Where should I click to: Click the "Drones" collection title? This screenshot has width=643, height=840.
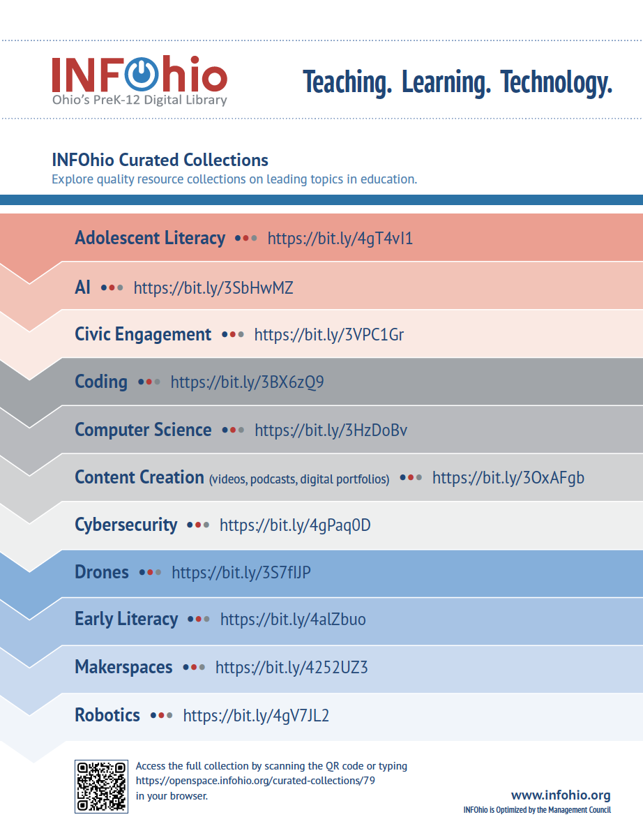pos(102,572)
